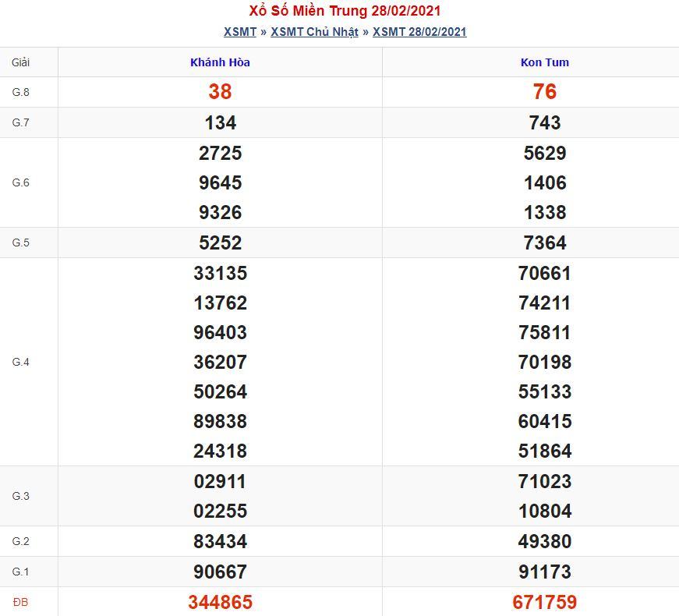Click the G.4 row label

click(x=21, y=362)
